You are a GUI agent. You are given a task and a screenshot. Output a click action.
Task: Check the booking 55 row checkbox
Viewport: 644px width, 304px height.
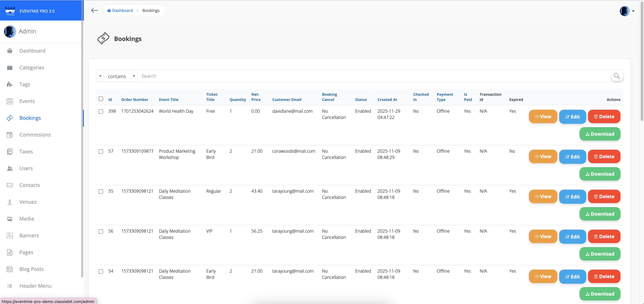pyautogui.click(x=101, y=191)
